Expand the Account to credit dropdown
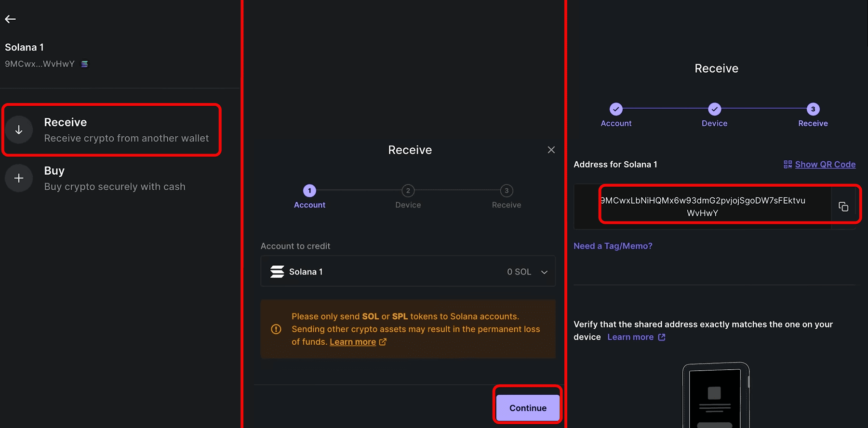Screen dimensions: 868x428 544,272
